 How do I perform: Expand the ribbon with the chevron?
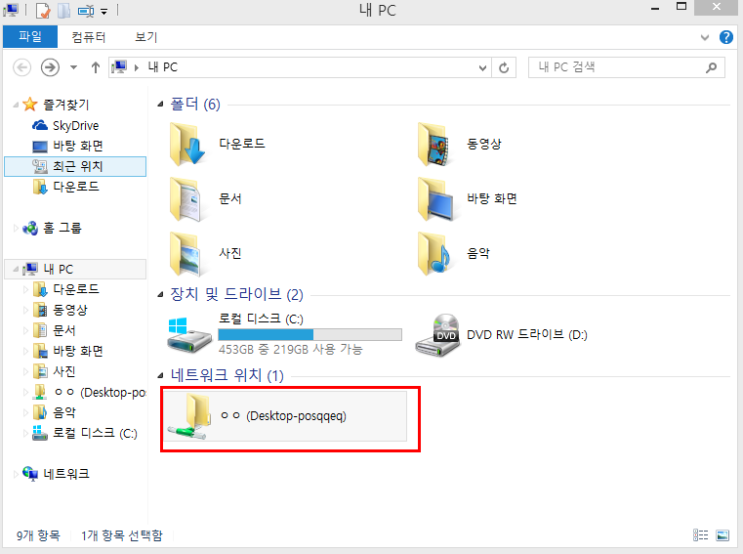[707, 37]
